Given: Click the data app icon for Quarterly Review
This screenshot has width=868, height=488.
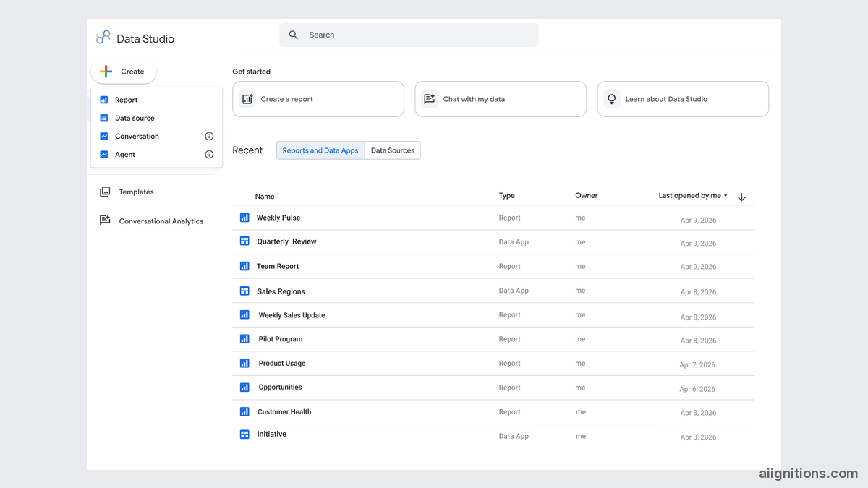Looking at the screenshot, I should click(x=244, y=241).
